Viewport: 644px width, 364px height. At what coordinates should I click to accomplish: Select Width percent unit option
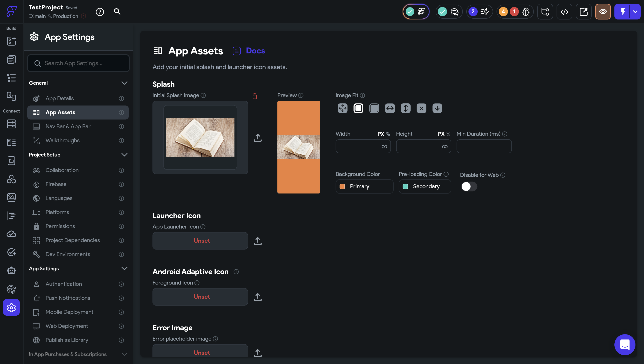388,134
